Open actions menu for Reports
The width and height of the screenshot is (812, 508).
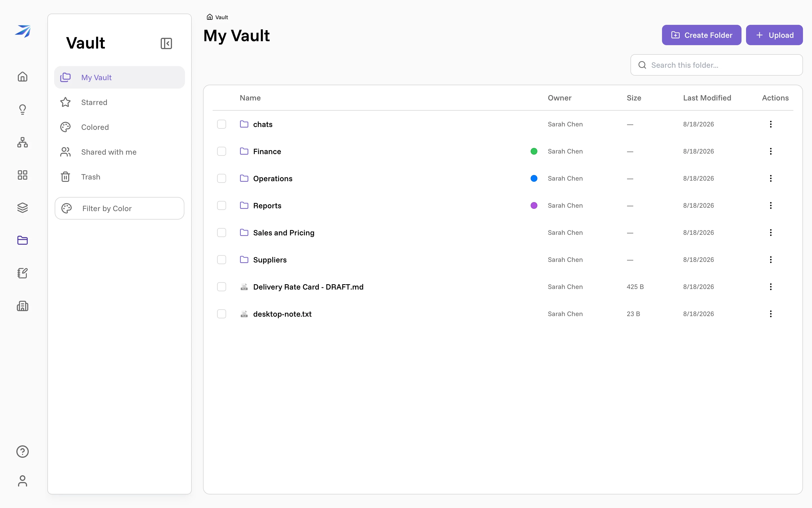pyautogui.click(x=771, y=205)
